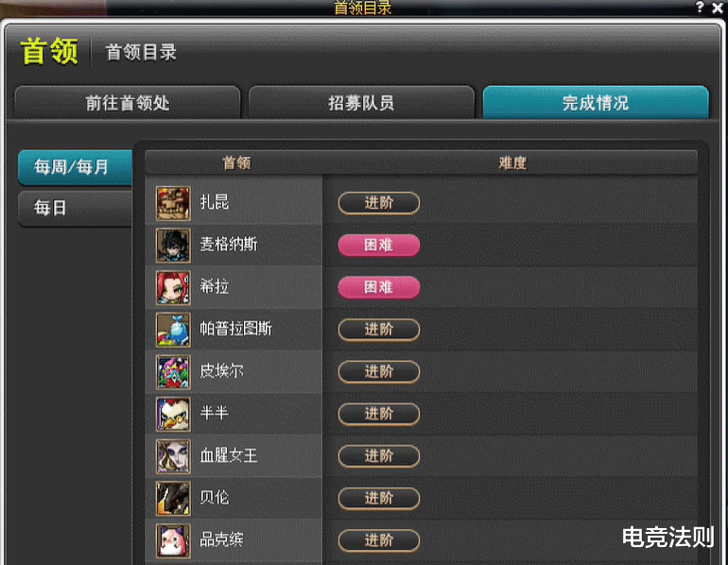Select the 每周/每月 side category
728x565 pixels.
[76, 167]
